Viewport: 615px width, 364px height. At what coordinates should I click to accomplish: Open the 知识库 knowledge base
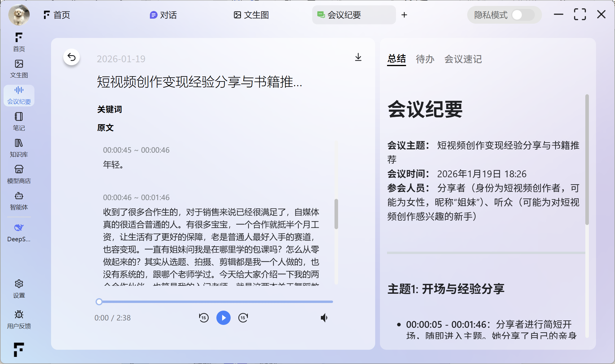click(x=19, y=148)
